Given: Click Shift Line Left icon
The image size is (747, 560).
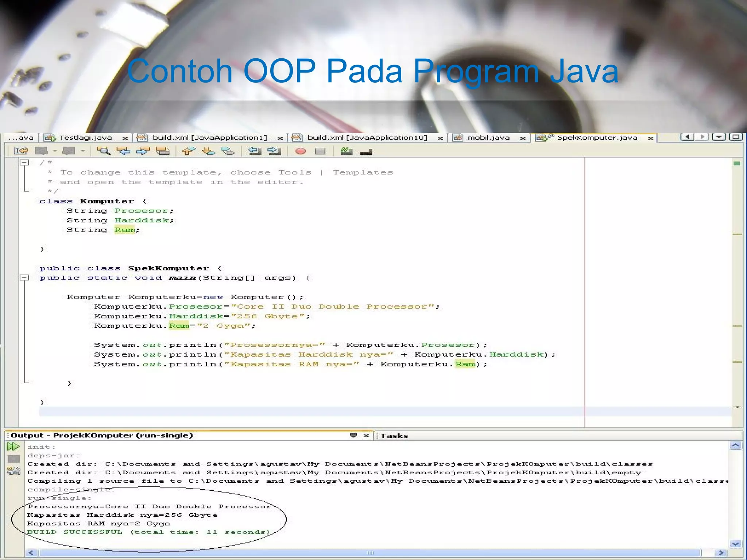Looking at the screenshot, I should point(255,151).
